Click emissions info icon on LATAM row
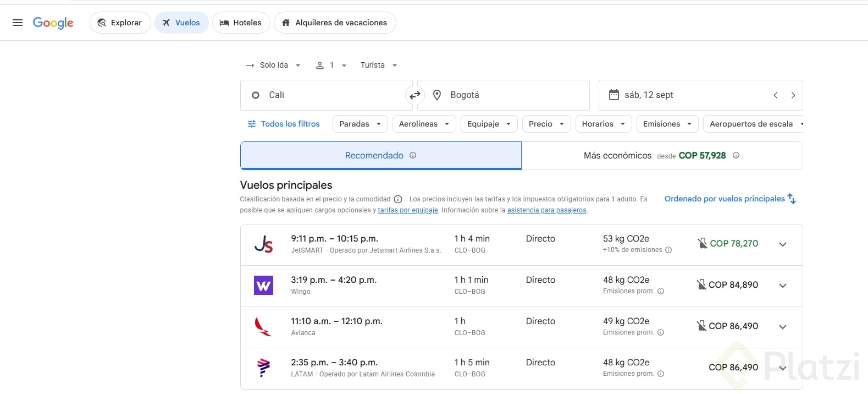 coord(661,374)
